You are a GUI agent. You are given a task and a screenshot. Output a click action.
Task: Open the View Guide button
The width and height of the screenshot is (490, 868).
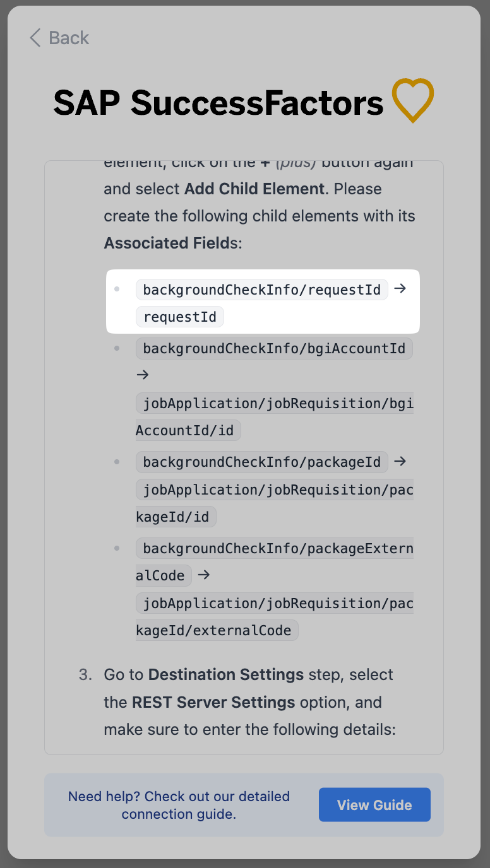point(374,805)
